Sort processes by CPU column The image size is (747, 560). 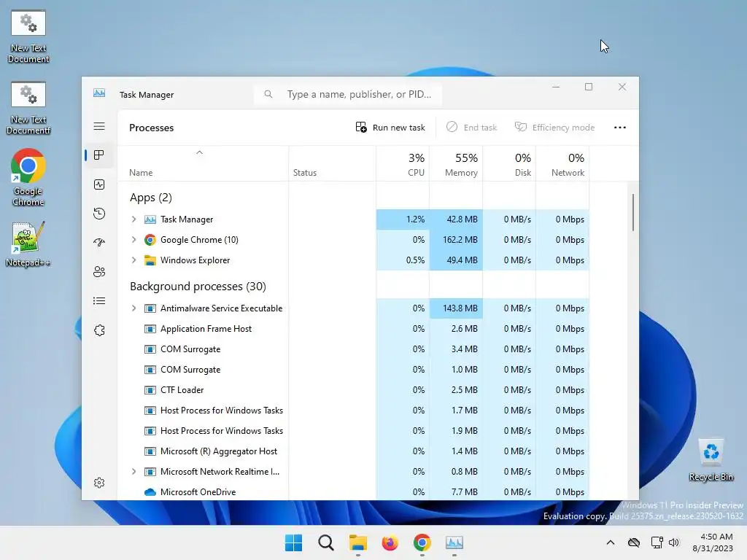tap(403, 164)
